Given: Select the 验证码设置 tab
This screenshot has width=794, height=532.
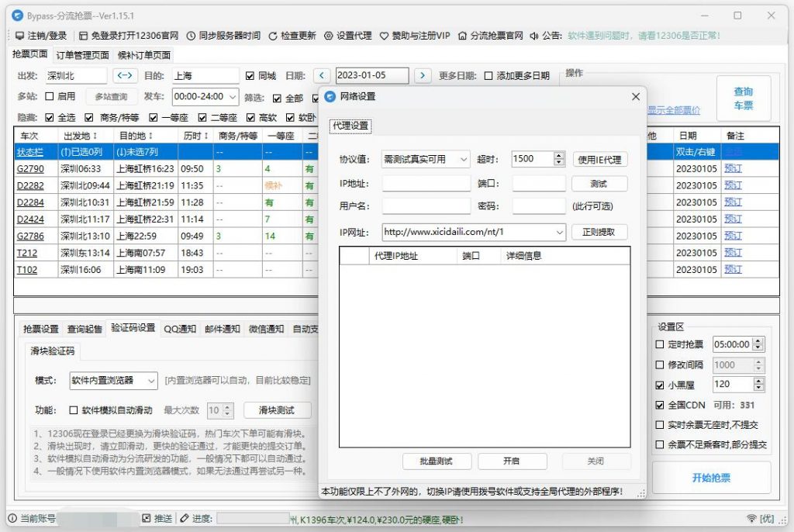Looking at the screenshot, I should point(133,328).
